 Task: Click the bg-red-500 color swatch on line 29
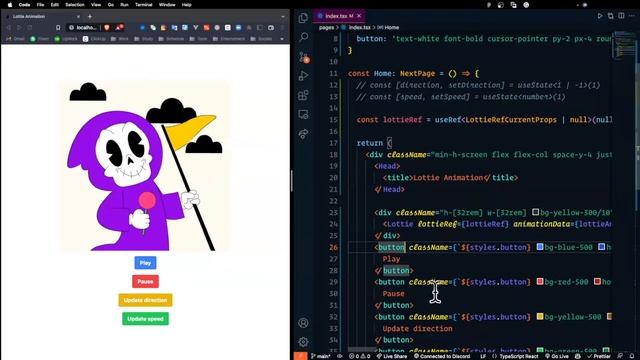pyautogui.click(x=540, y=282)
